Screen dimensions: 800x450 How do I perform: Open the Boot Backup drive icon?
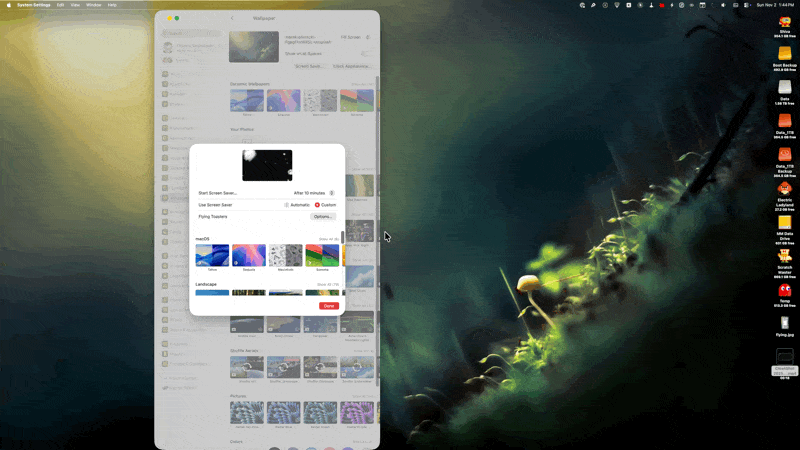click(x=785, y=54)
